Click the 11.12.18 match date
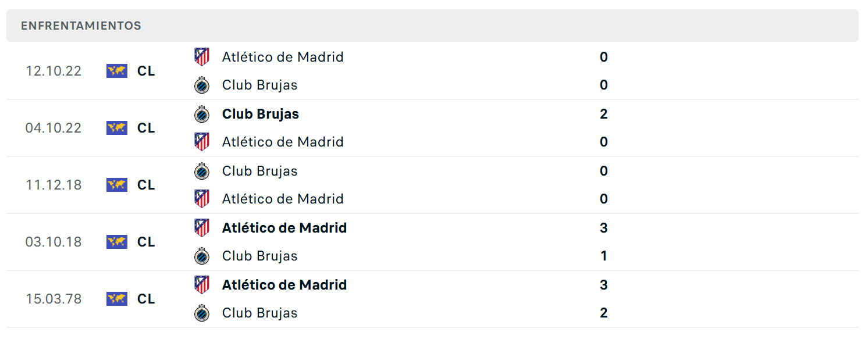Viewport: 868px width, 339px height. click(54, 185)
